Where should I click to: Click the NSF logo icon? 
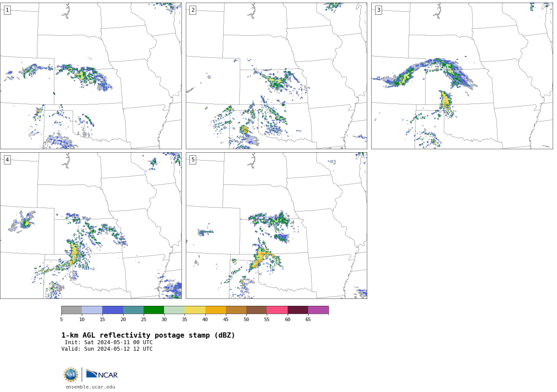[x=71, y=375]
